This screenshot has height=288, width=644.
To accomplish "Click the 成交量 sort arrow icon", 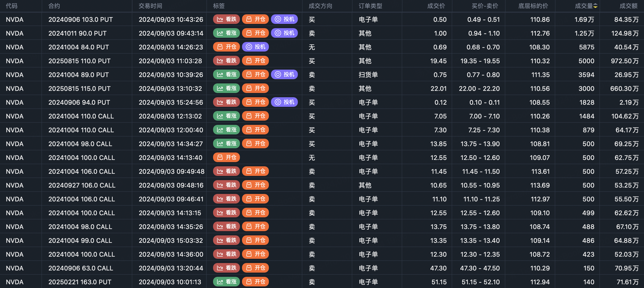I will point(595,6).
